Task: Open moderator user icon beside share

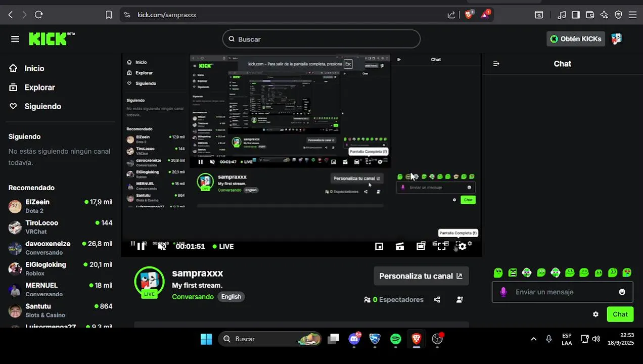Action: pyautogui.click(x=460, y=300)
